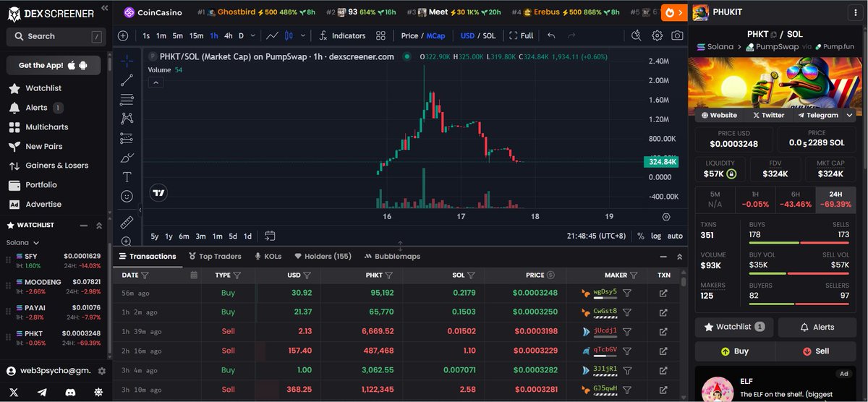The height and width of the screenshot is (402, 868).
Task: Toggle percent scale on the chart
Action: tap(641, 236)
